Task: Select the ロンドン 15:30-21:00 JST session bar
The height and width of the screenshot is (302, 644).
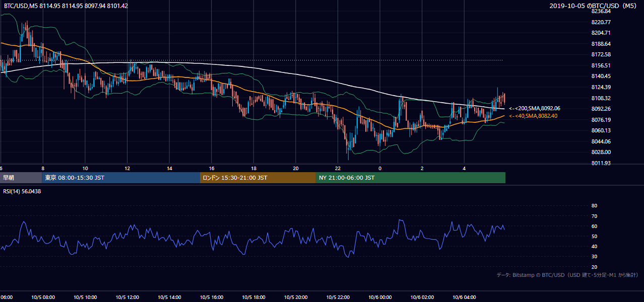Action: tap(258, 178)
